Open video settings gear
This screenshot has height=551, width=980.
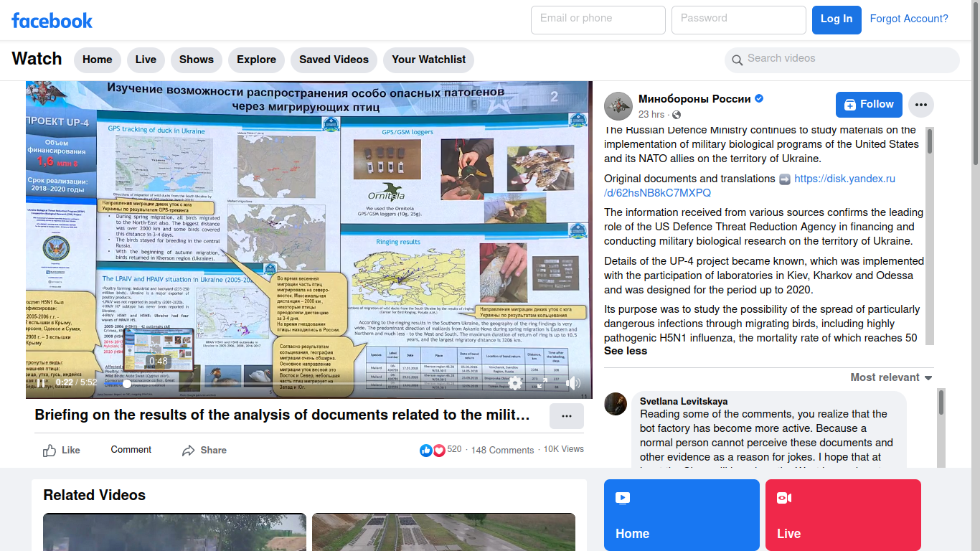(x=515, y=383)
